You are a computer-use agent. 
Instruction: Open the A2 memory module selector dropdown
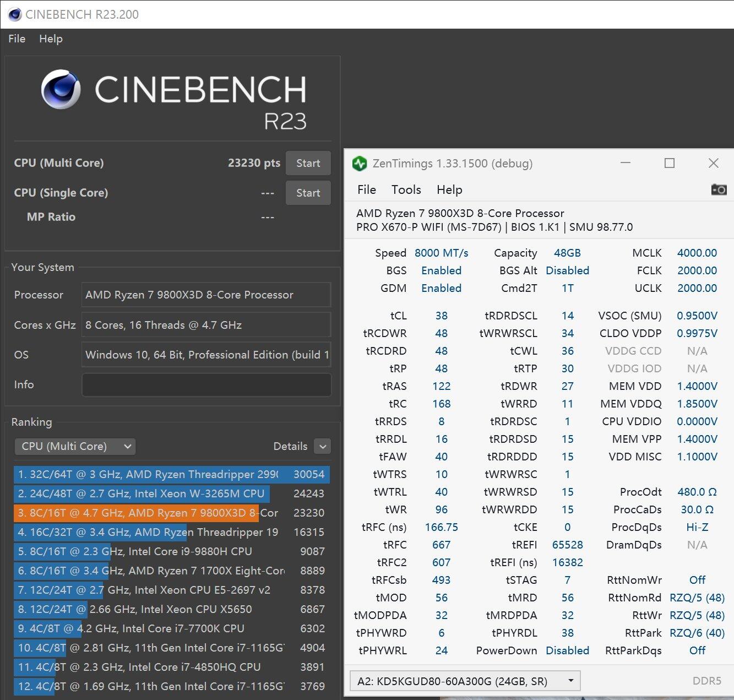click(x=465, y=681)
